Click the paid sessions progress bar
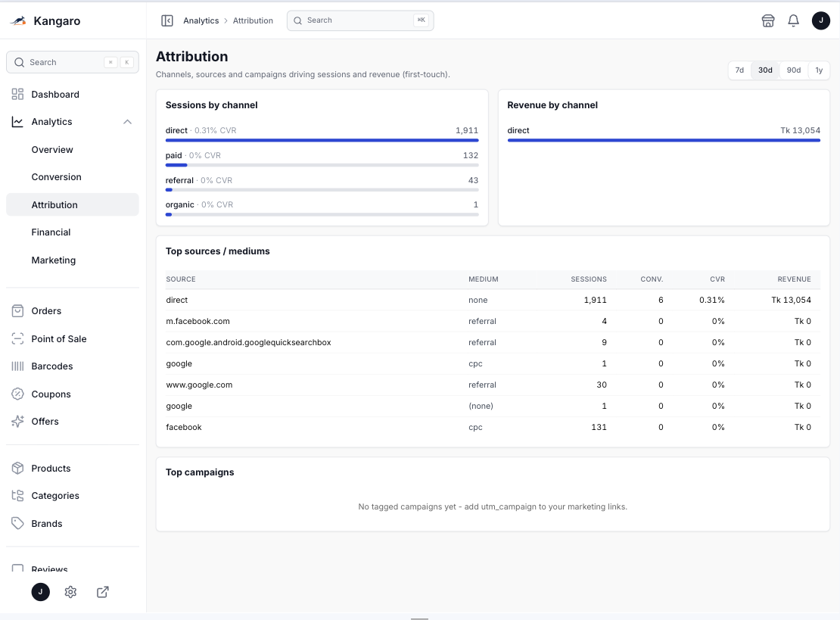 click(322, 165)
